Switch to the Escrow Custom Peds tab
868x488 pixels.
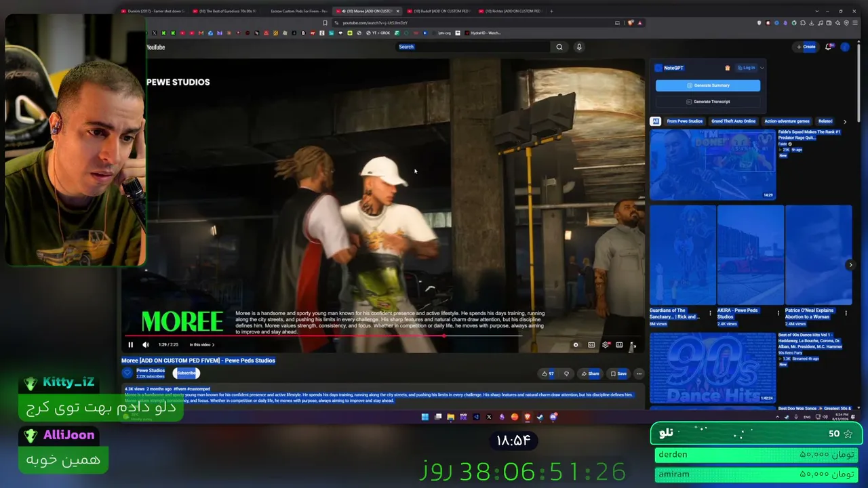coord(298,11)
